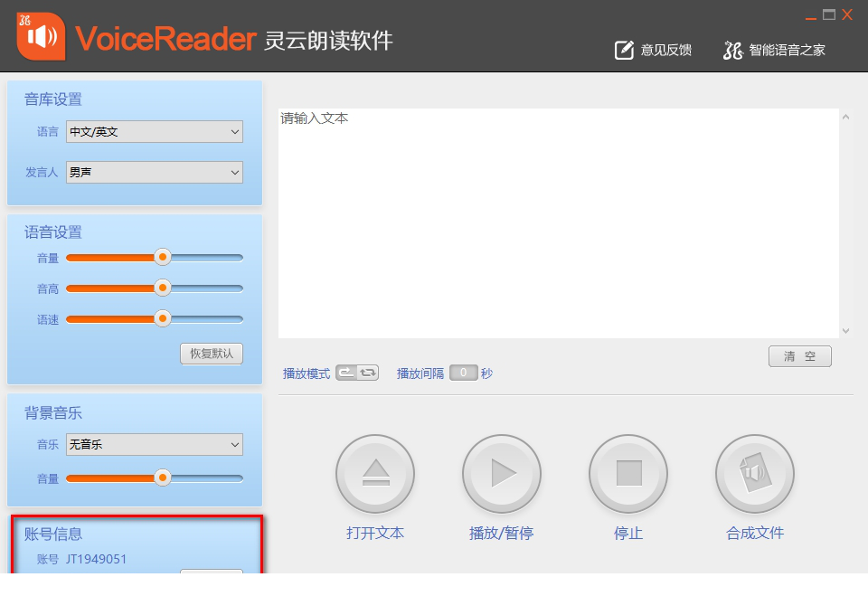Click the 音库设置 section heading
The width and height of the screenshot is (868, 596).
click(53, 99)
